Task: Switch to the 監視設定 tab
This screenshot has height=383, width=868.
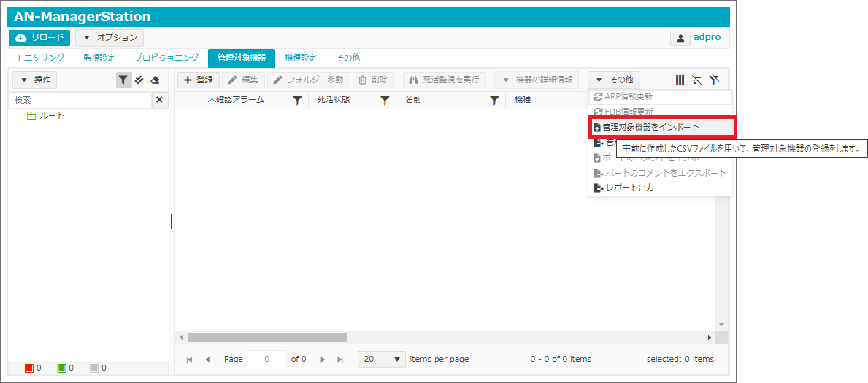Action: pyautogui.click(x=99, y=58)
